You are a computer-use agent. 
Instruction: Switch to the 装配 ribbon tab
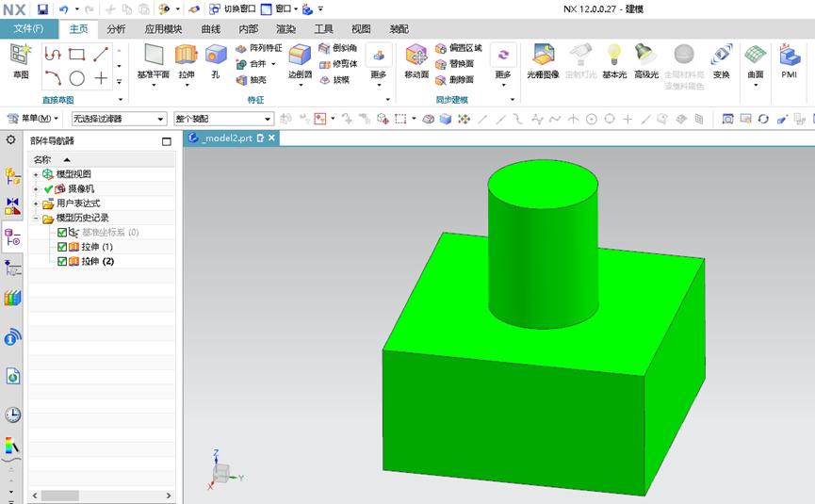[399, 29]
